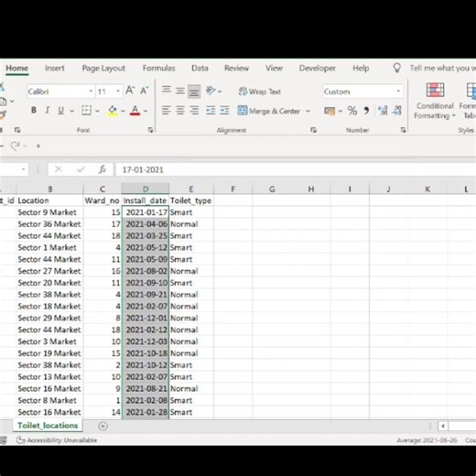Increase font size button
This screenshot has width=476, height=476.
(x=130, y=91)
